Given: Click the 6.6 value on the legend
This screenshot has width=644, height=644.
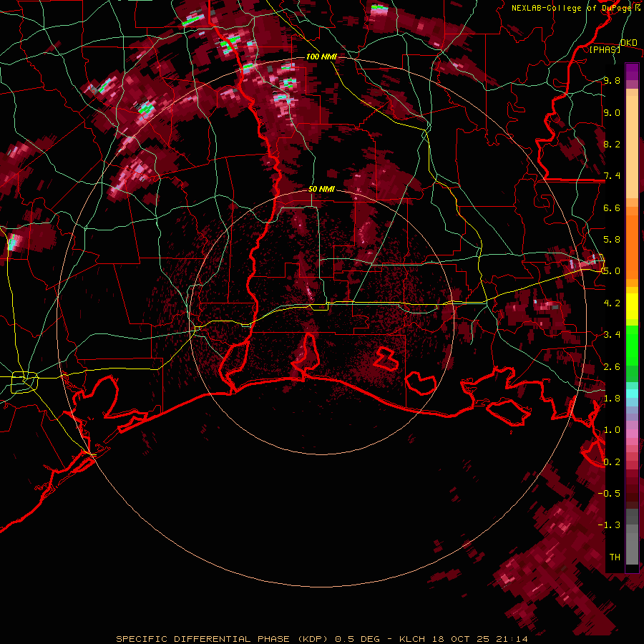Looking at the screenshot, I should click(x=612, y=208).
